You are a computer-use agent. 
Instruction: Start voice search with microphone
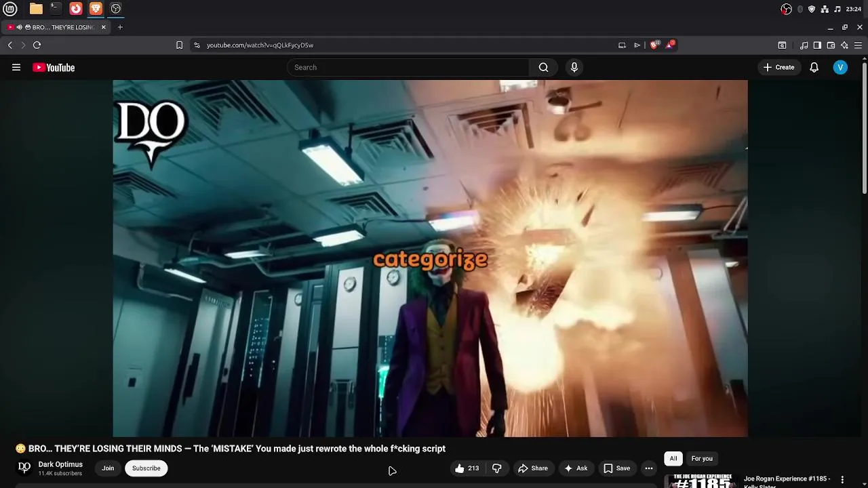[x=574, y=67]
